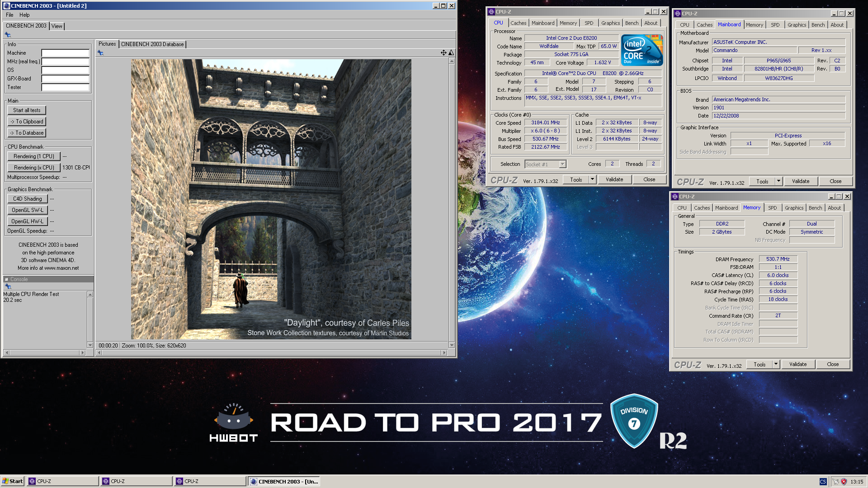Click the move/pan arrows icon above picture
The image size is (868, 488).
click(x=443, y=53)
